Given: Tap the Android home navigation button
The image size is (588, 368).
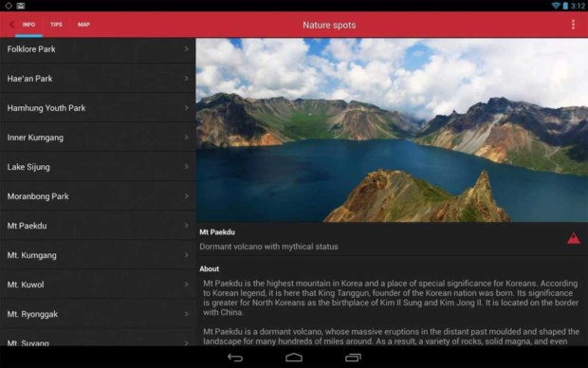Looking at the screenshot, I should click(294, 358).
